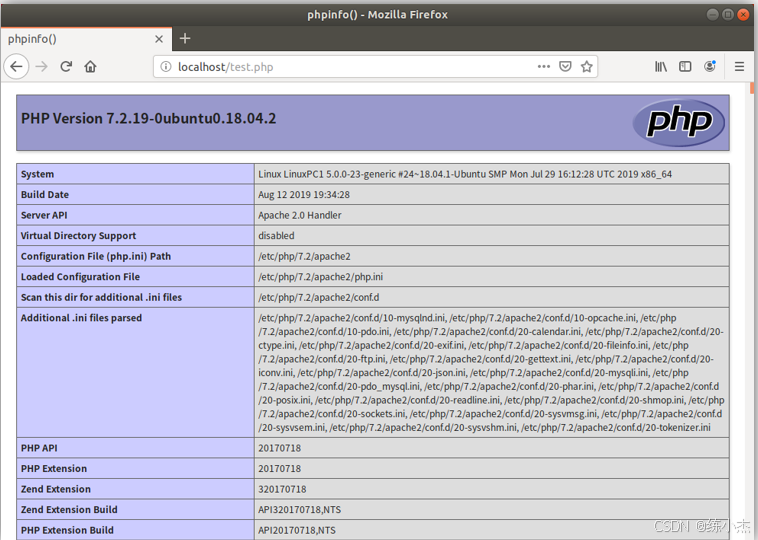Screen dimensions: 758x540
Task: Click the /etc/php/7.2/apache2/php.ini value
Action: coord(321,277)
